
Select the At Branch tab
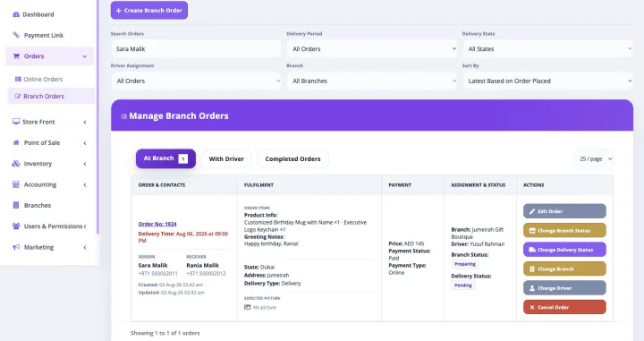pyautogui.click(x=165, y=158)
